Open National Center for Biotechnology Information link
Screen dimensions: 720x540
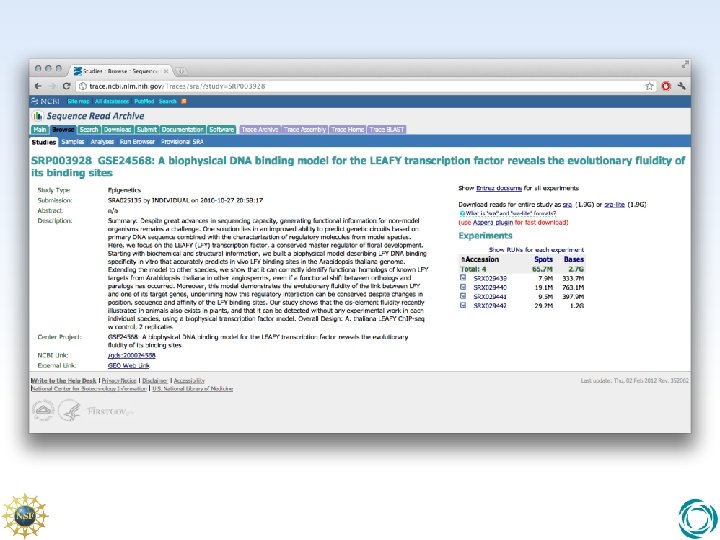tap(89, 388)
